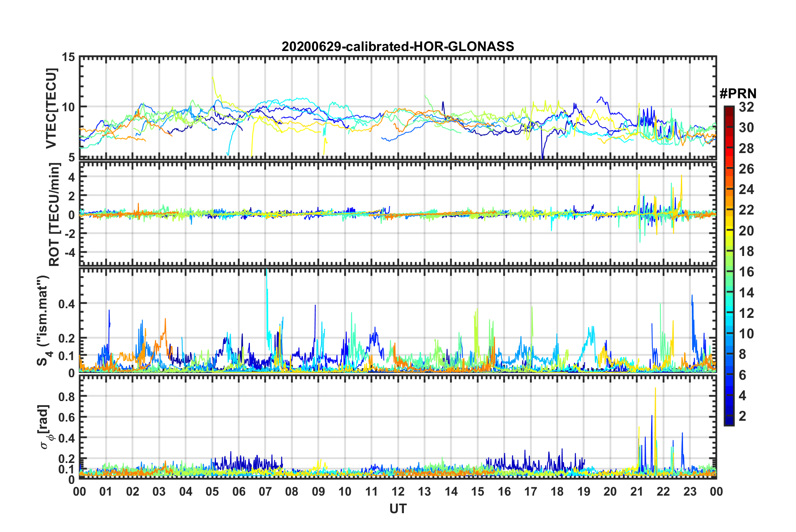
Task: Click colorbar tick label 20
Action: (746, 231)
